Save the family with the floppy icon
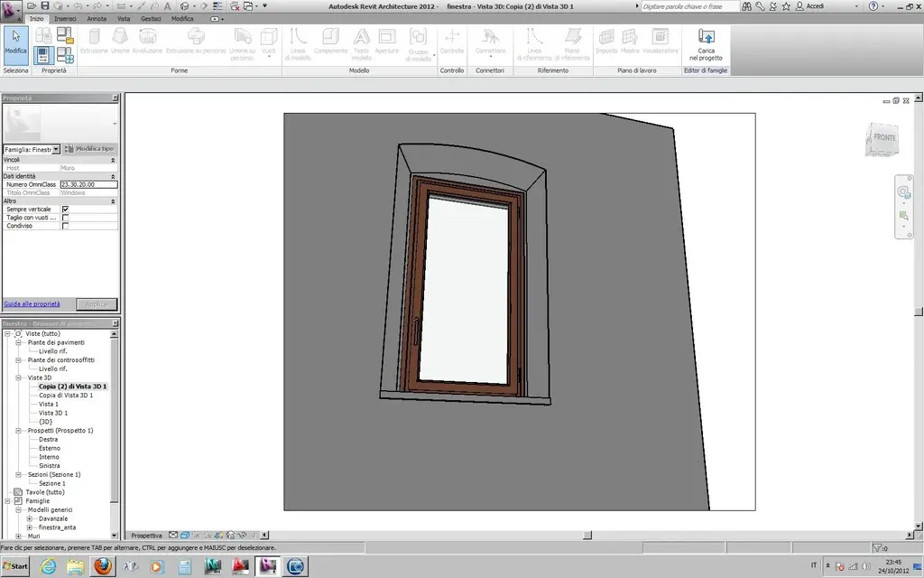This screenshot has width=924, height=578. (x=45, y=6)
